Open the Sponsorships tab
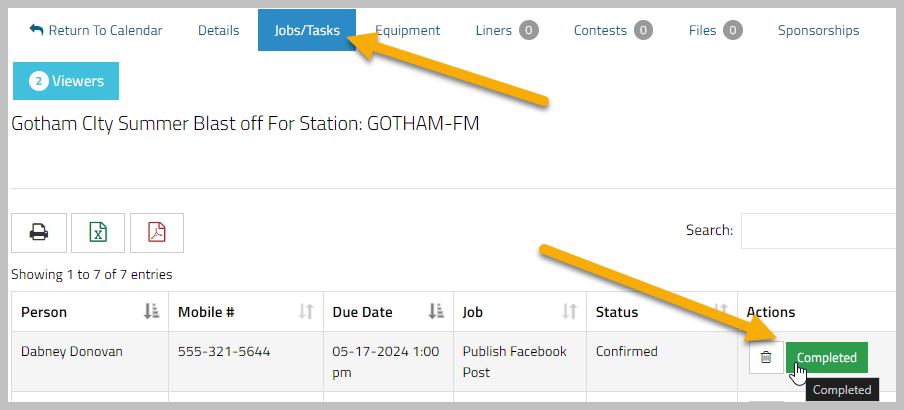This screenshot has width=904, height=410. [x=819, y=31]
